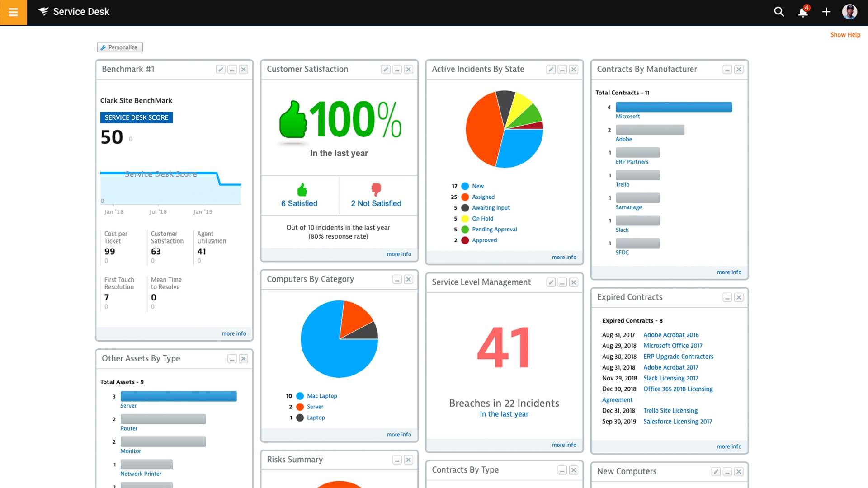Select the Assigned legend entry
This screenshot has width=868, height=488.
coord(483,197)
